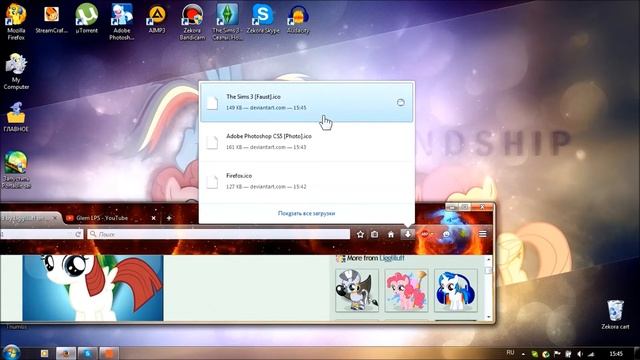Open the Zekora Skype desktop shortcut
This screenshot has height=360, width=640.
coord(262,19)
